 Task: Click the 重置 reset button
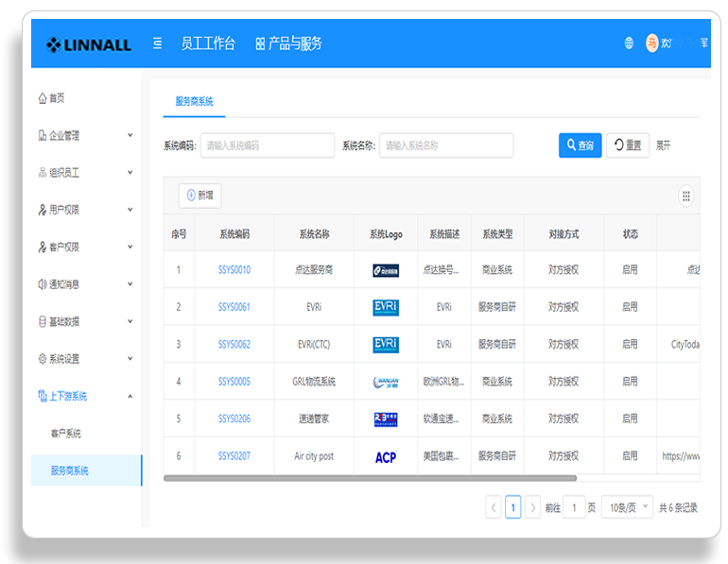tap(628, 145)
